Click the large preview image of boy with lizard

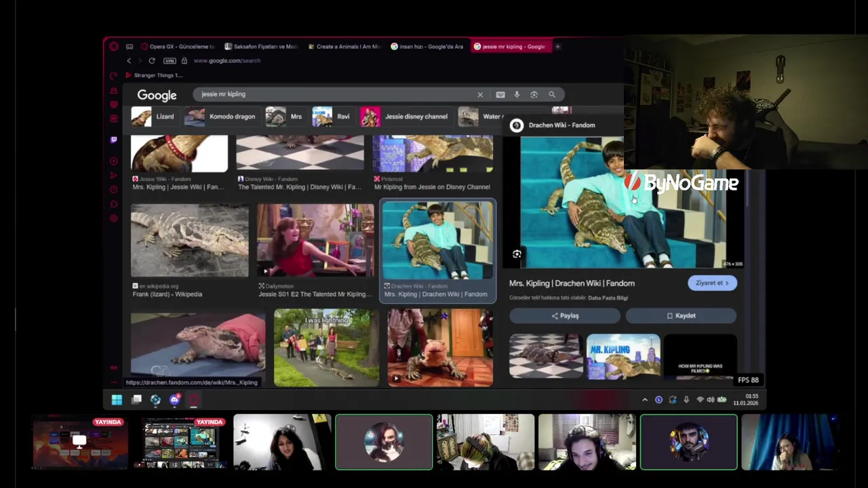pyautogui.click(x=623, y=202)
